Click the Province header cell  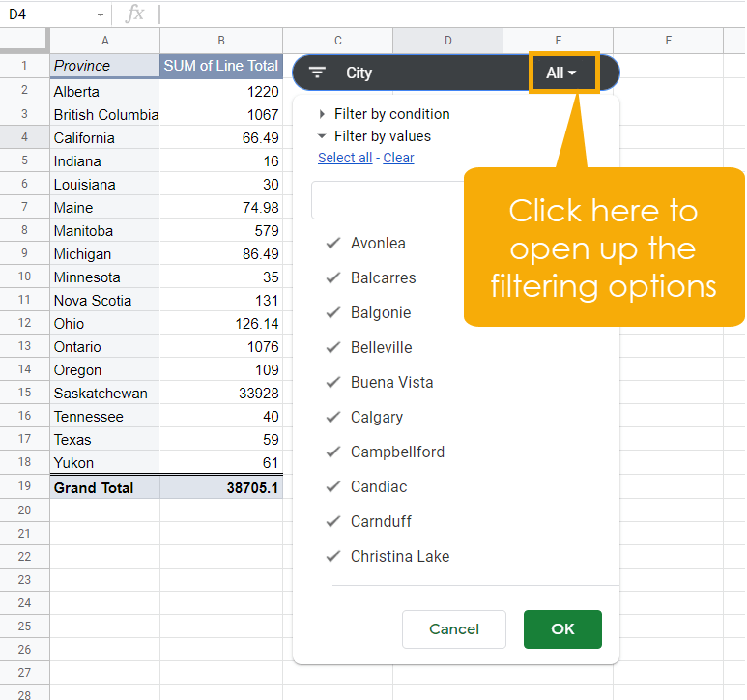pos(104,66)
